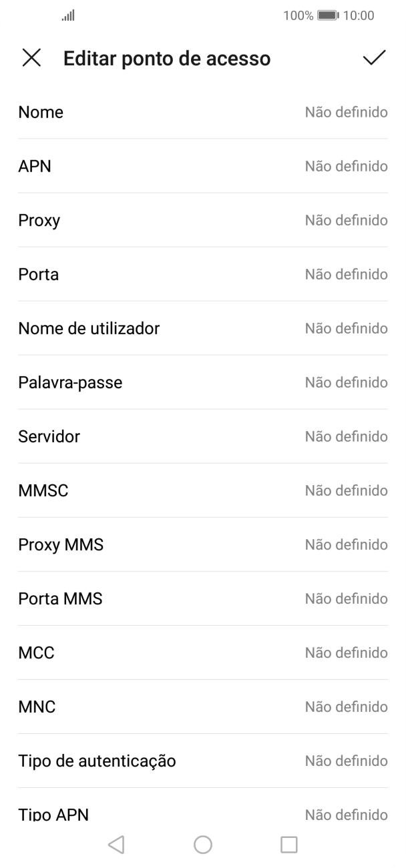Tap the signal strength icon
Screen dimensions: 406x868
[67, 15]
